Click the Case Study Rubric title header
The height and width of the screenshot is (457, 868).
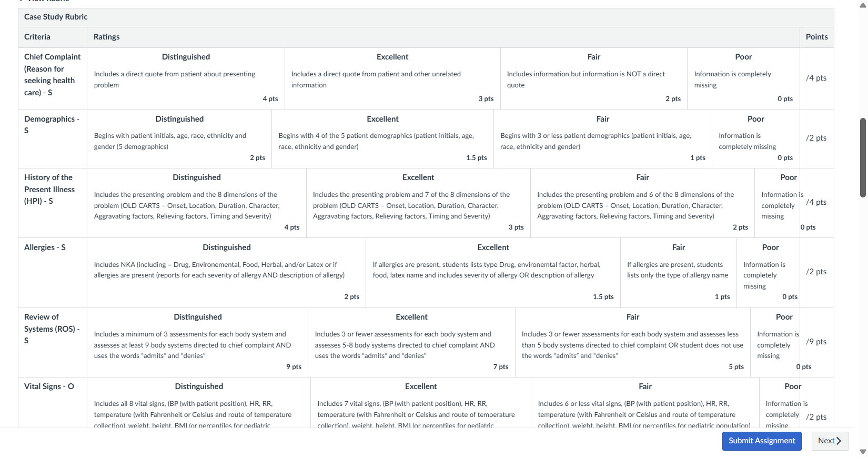click(56, 17)
